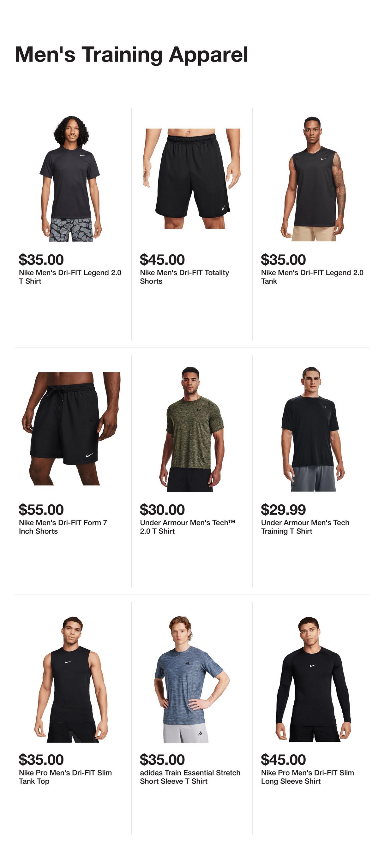Open Nike Dri-FIT Form 7 Inch Shorts photo
The width and height of the screenshot is (384, 868).
71,429
